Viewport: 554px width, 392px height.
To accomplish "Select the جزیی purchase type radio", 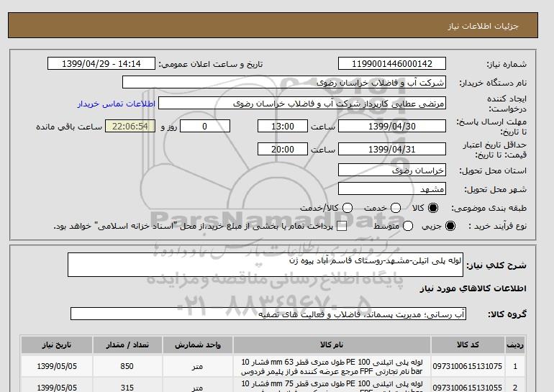I will point(450,226).
